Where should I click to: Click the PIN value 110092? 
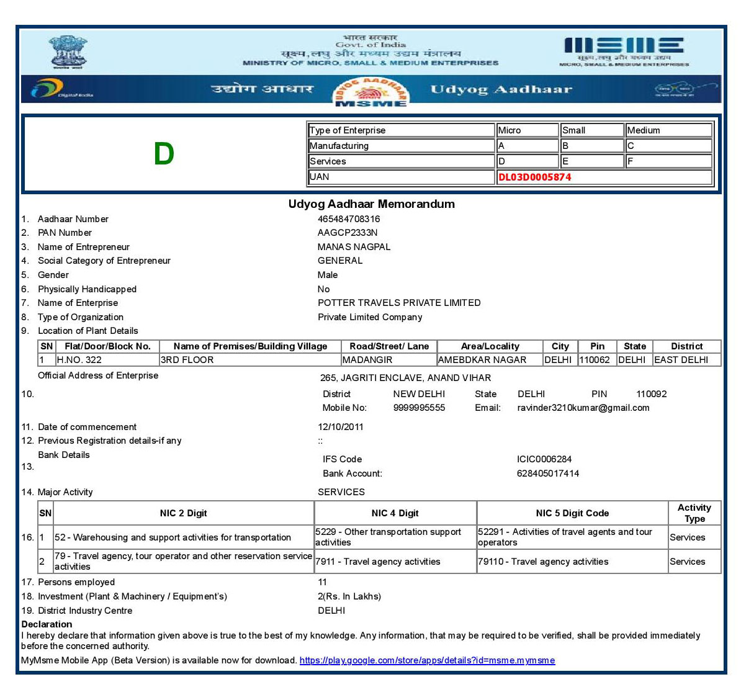pos(651,393)
